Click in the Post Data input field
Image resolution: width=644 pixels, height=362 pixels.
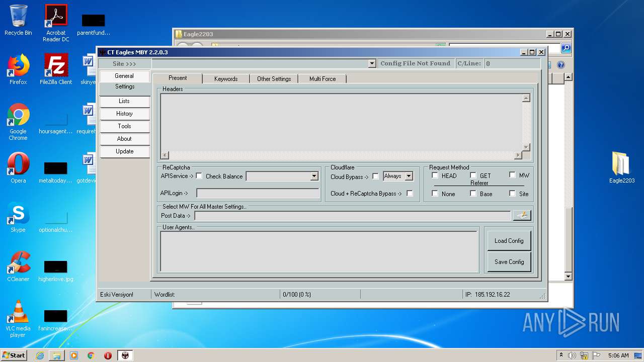(x=353, y=216)
